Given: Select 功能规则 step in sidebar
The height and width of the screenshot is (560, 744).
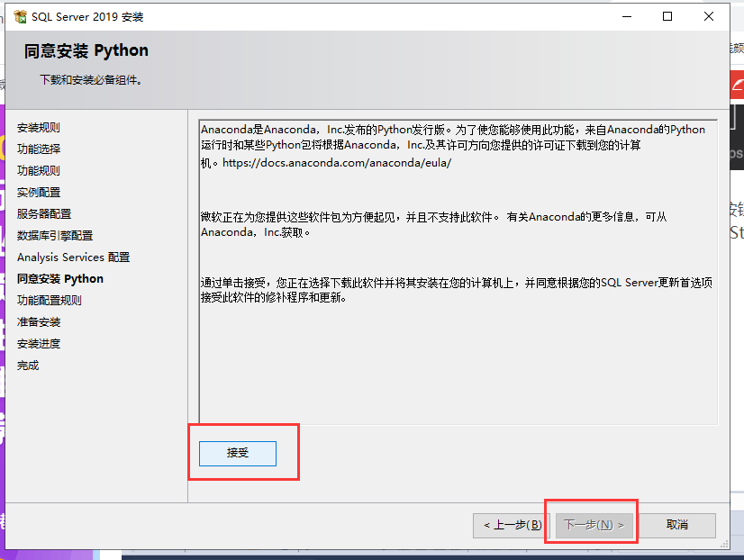Looking at the screenshot, I should (x=39, y=171).
